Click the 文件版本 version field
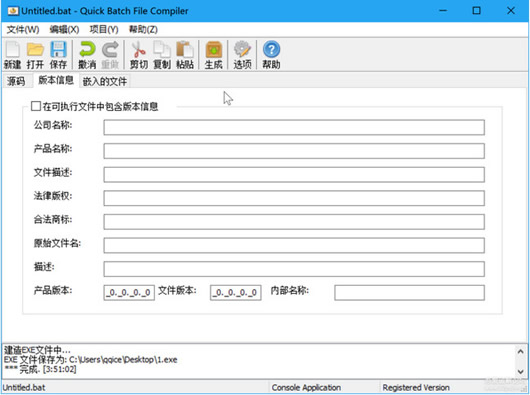The height and width of the screenshot is (395, 530). 236,293
